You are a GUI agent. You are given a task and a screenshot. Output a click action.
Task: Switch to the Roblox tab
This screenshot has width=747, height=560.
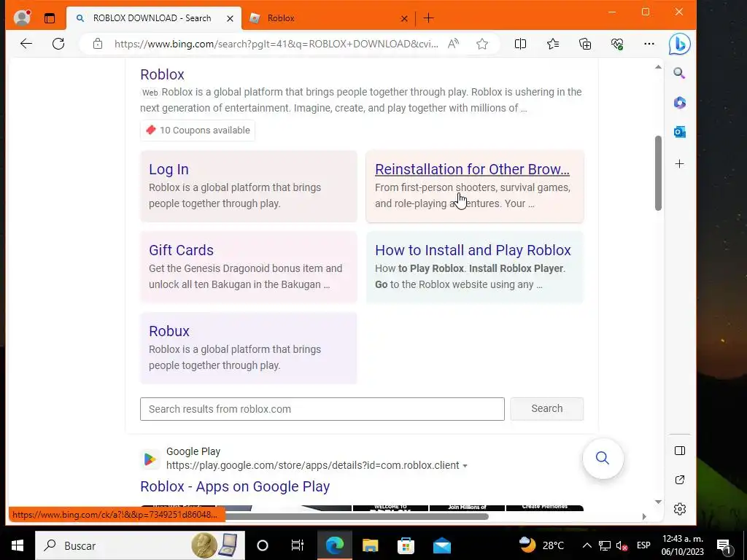[x=328, y=18]
